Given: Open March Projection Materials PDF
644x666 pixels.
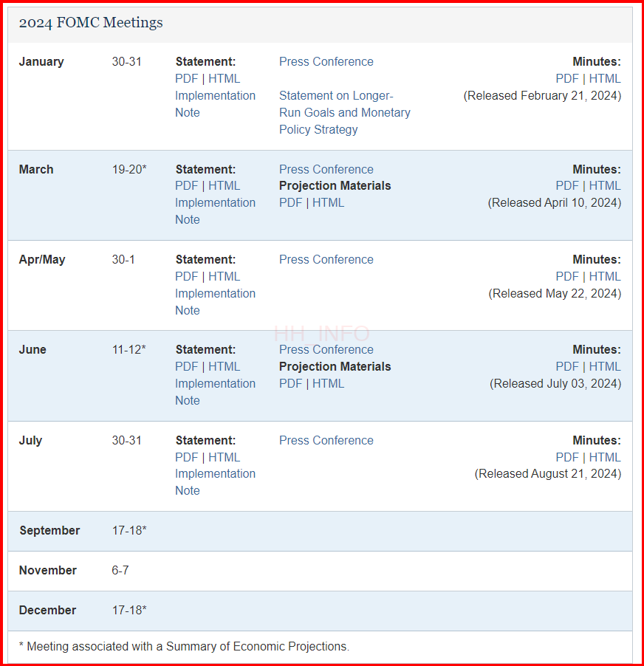Looking at the screenshot, I should coord(290,202).
